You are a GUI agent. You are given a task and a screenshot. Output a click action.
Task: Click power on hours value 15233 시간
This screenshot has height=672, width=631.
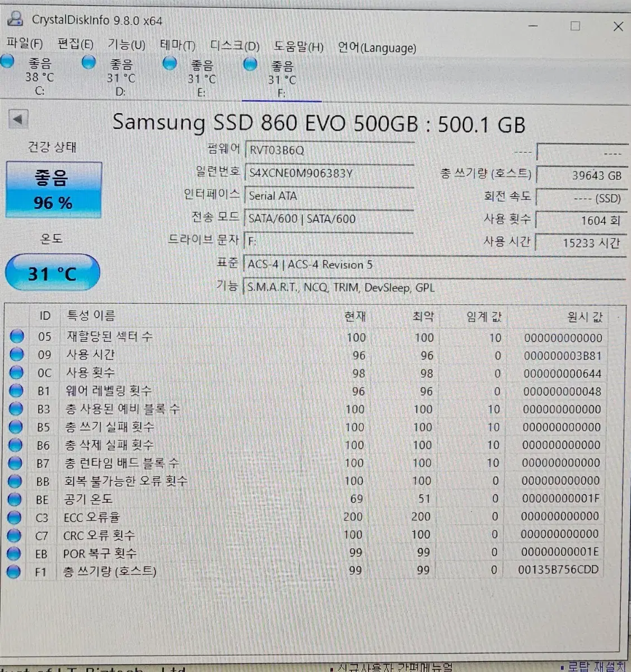pyautogui.click(x=581, y=242)
